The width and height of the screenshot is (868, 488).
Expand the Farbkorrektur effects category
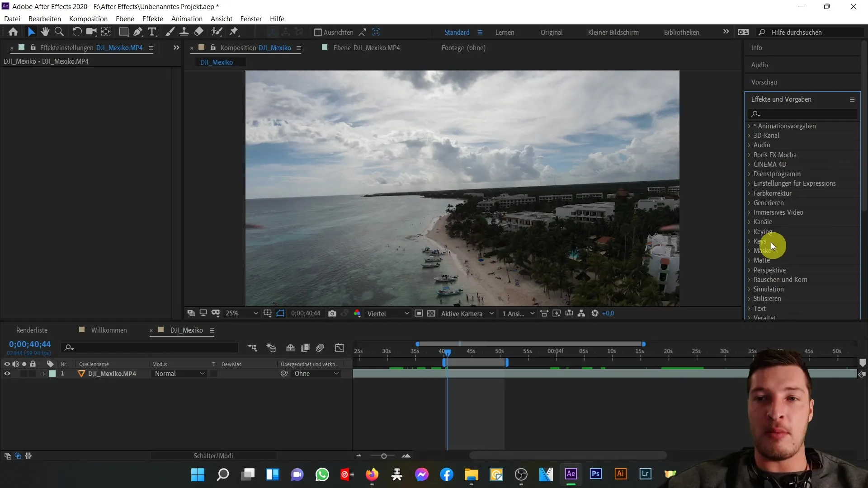749,193
